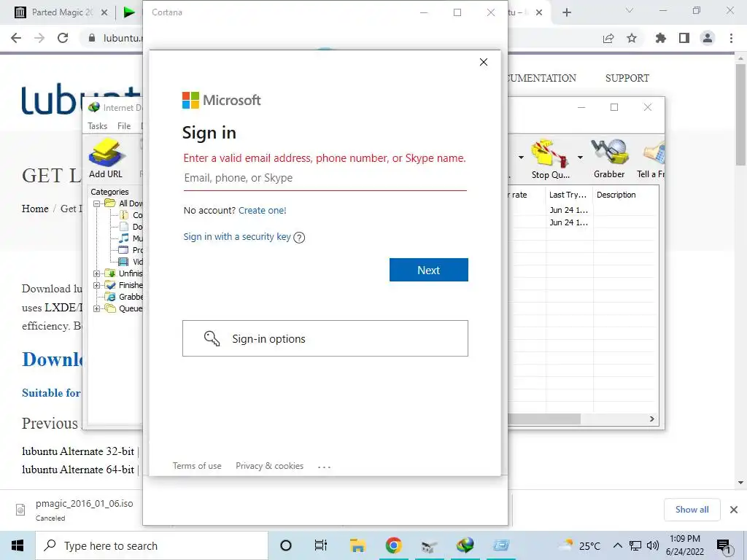
Task: Click Sign in with a security key
Action: click(237, 237)
